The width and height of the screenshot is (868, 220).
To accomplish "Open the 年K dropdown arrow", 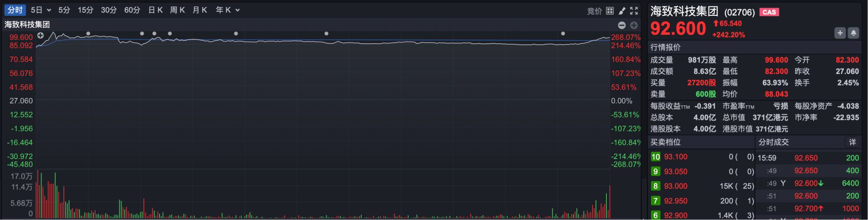I will [x=238, y=10].
